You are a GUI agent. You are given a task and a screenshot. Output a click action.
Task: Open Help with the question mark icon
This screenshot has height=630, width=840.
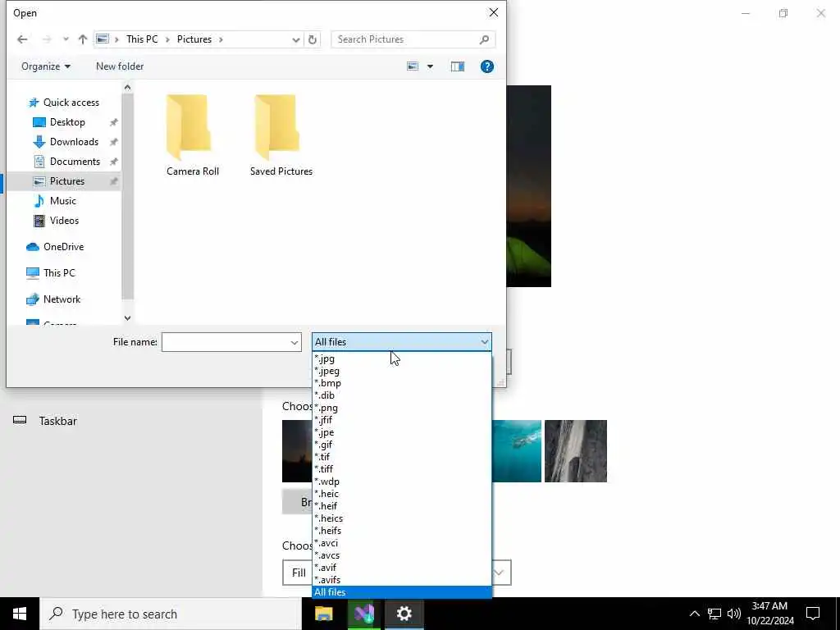(487, 66)
